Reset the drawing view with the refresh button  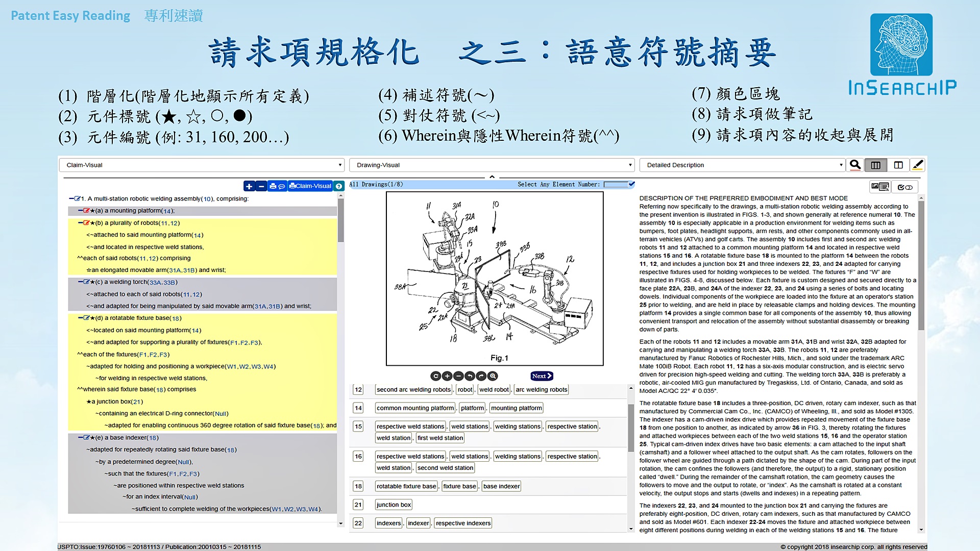435,376
